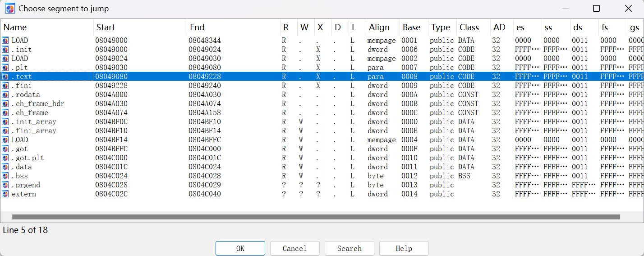Click the icon beside .rodata segment
The image size is (644, 256).
pyautogui.click(x=5, y=95)
